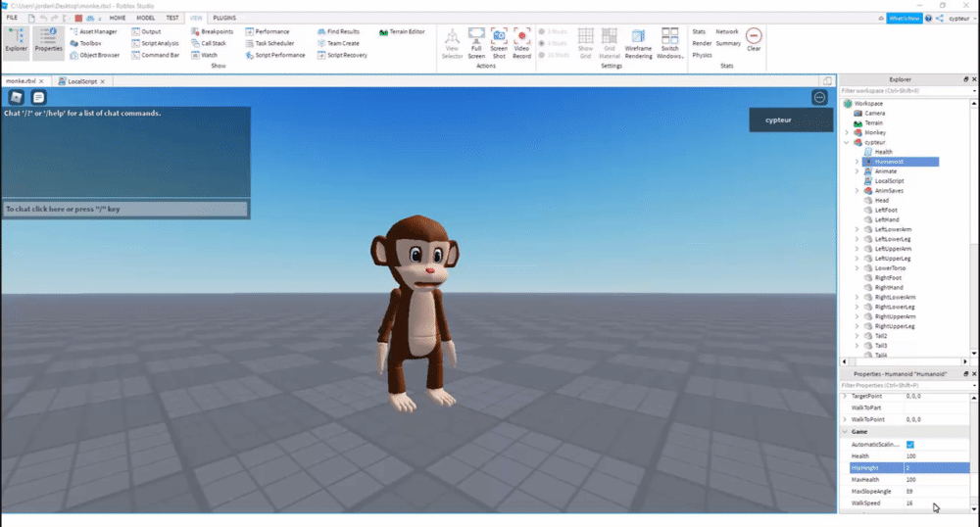980x527 pixels.
Task: Expand the AnimSaves node
Action: pyautogui.click(x=857, y=190)
